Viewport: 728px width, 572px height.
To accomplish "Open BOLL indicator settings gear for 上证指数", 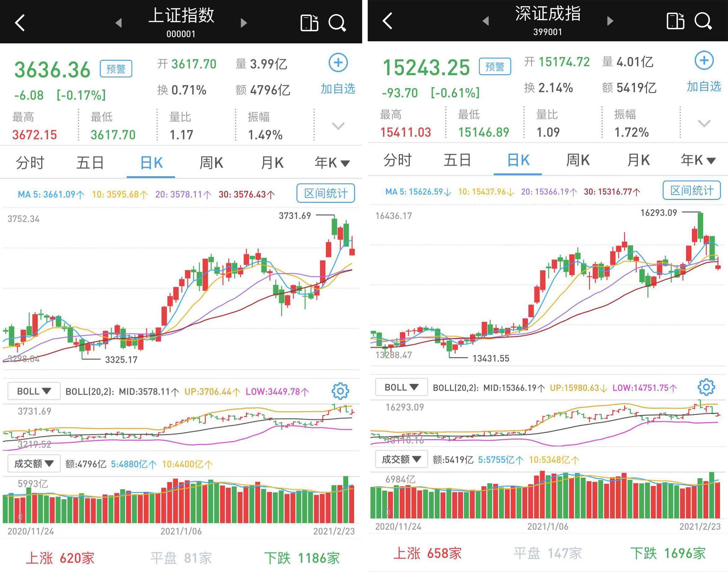I will [340, 391].
